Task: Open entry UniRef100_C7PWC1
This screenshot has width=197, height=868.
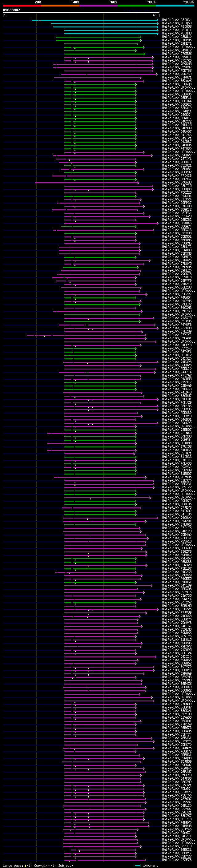Action: point(177,78)
